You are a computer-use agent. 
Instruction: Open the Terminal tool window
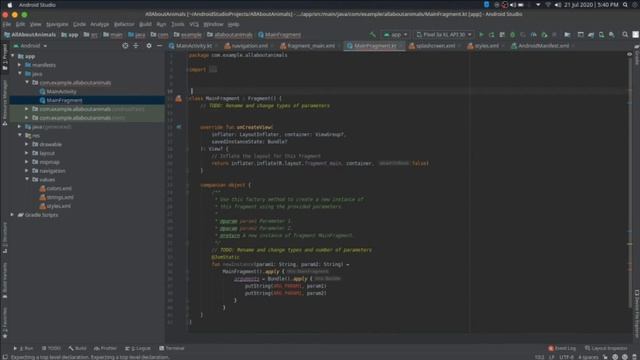click(x=172, y=348)
